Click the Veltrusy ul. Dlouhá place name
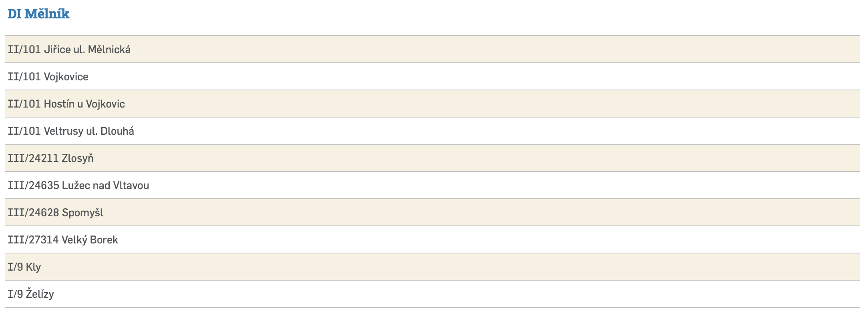Image resolution: width=868 pixels, height=315 pixels. click(89, 131)
